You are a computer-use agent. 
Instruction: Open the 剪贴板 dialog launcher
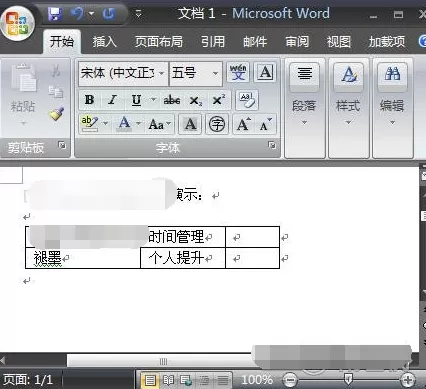[62, 145]
